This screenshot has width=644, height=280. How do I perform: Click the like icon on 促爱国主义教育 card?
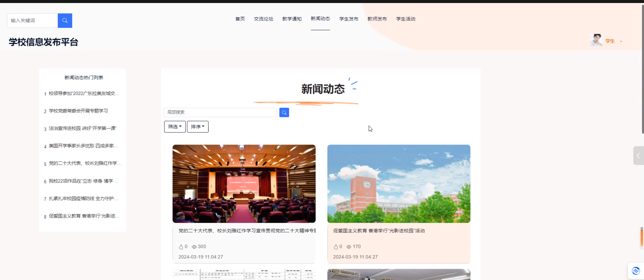tap(336, 247)
